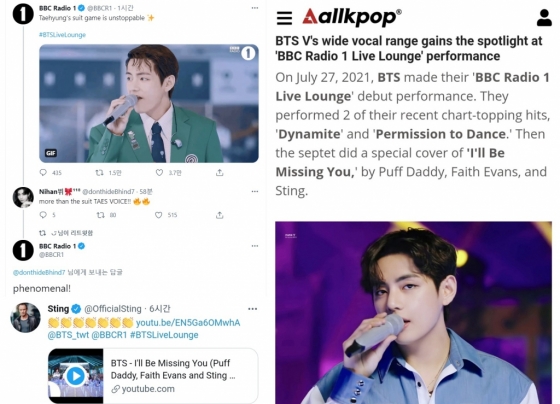The height and width of the screenshot is (404, 560).
Task: Open the youtu.be link in Sting's tweet
Action: (188, 323)
